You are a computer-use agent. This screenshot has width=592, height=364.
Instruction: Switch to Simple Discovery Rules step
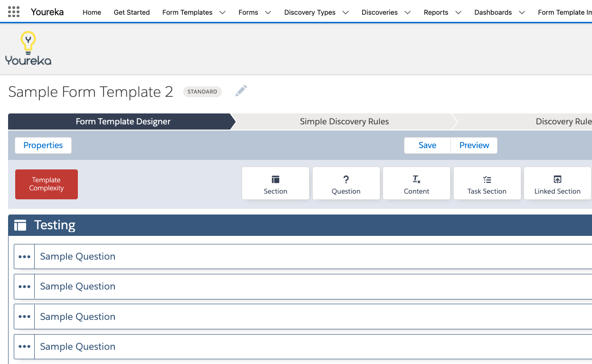344,121
